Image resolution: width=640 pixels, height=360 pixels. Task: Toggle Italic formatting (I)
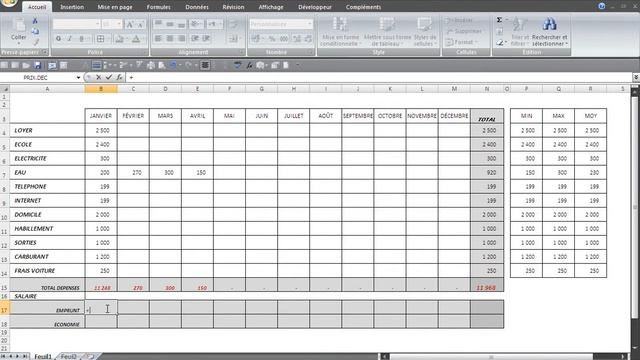(x=70, y=39)
